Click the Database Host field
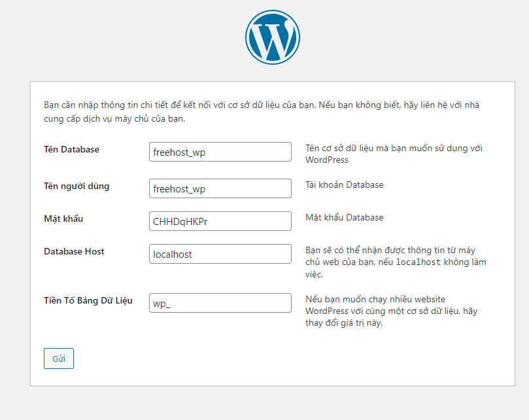The height and width of the screenshot is (420, 529). (x=220, y=254)
